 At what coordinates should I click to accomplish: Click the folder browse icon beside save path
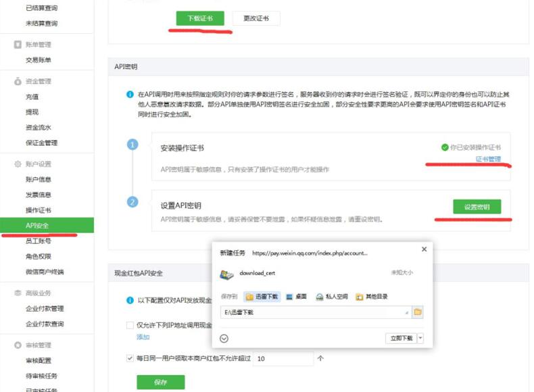pos(418,312)
